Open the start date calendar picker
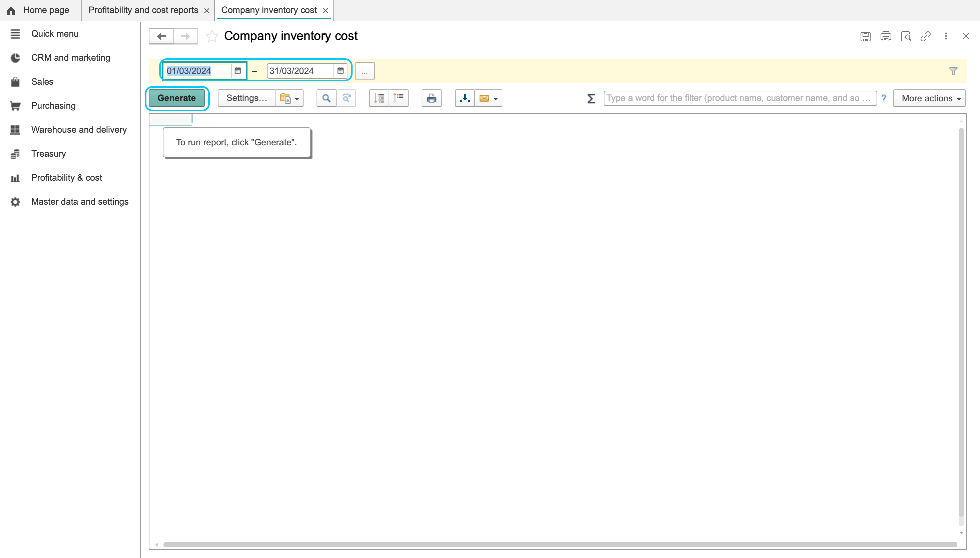This screenshot has height=558, width=980. pyautogui.click(x=238, y=71)
